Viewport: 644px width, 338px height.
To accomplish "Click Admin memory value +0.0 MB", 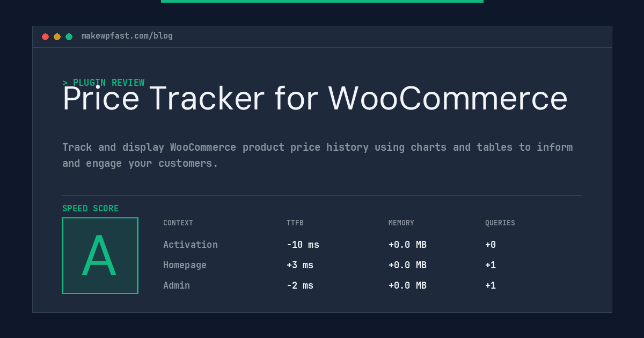I will 407,285.
